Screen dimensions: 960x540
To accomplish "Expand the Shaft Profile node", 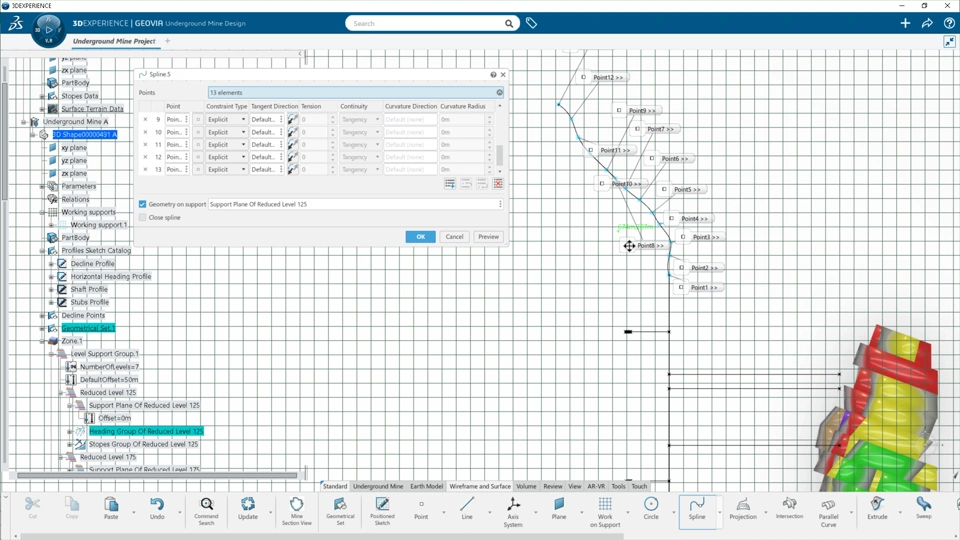I will pyautogui.click(x=51, y=290).
